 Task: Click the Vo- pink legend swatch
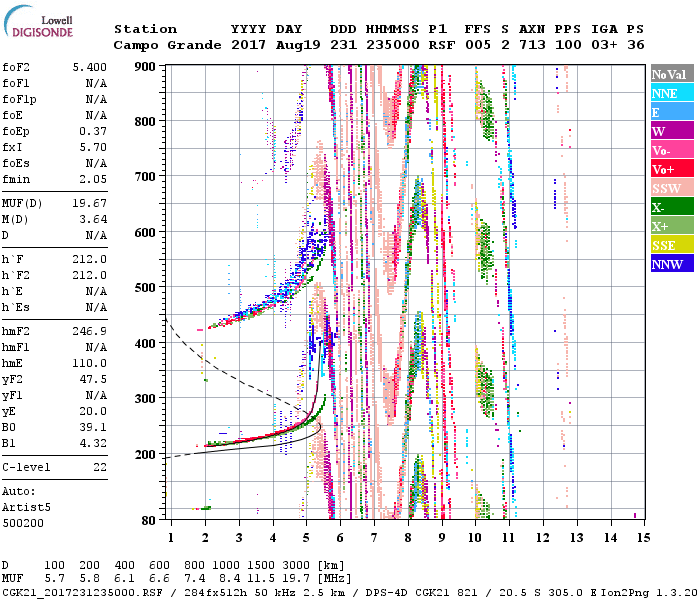coord(672,150)
